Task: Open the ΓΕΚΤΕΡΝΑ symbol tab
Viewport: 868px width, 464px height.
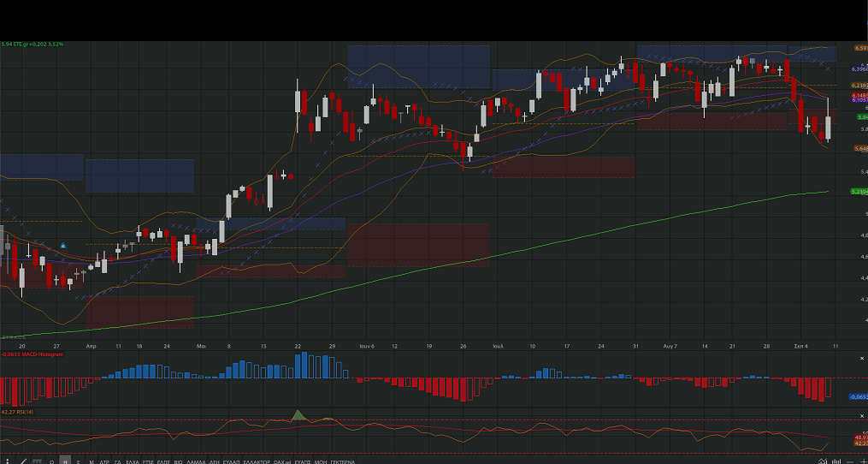Action: click(x=343, y=461)
